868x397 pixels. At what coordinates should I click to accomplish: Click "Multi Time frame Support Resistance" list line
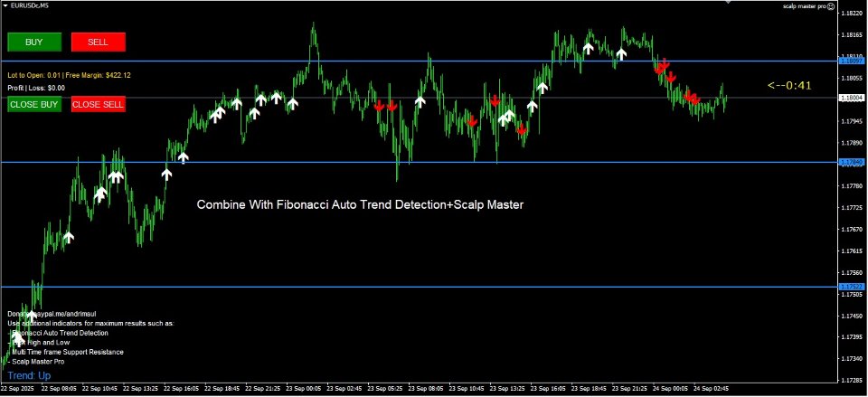(x=66, y=352)
